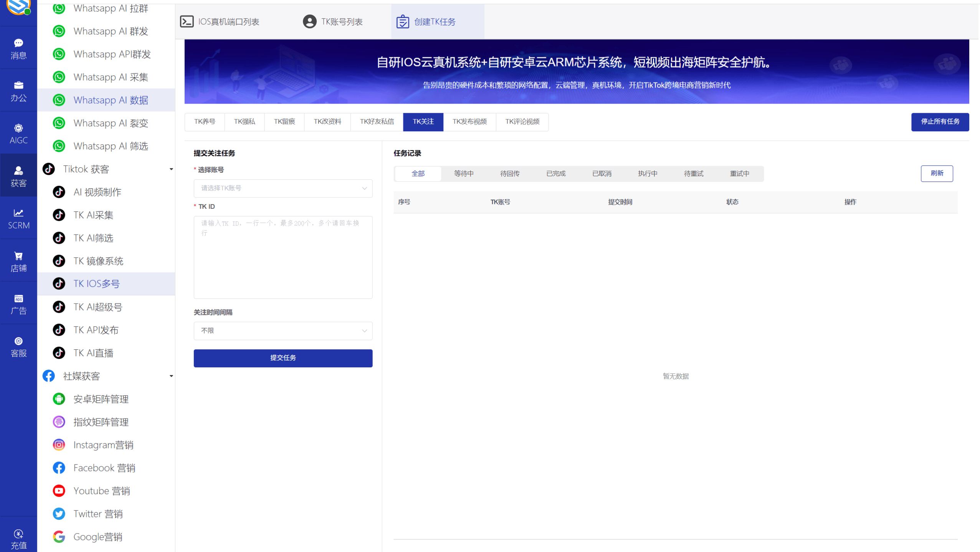Open the 请选择TK账号 dropdown
Image resolution: width=980 pixels, height=552 pixels.
(x=283, y=188)
